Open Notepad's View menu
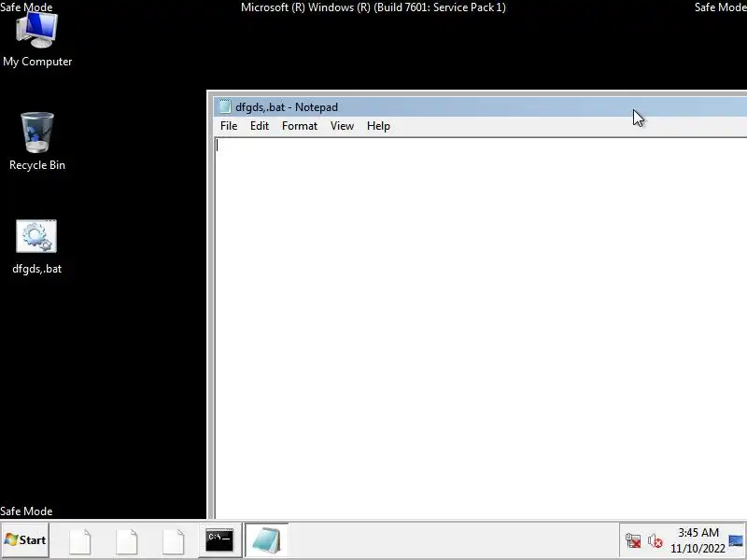This screenshot has height=560, width=747. point(342,126)
